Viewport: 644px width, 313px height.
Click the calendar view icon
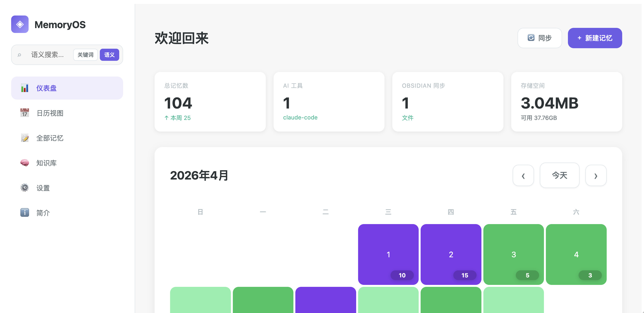pyautogui.click(x=24, y=113)
